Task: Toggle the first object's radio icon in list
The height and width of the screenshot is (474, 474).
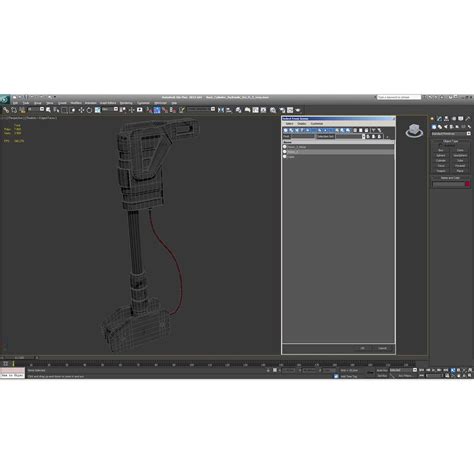Action: [285, 147]
